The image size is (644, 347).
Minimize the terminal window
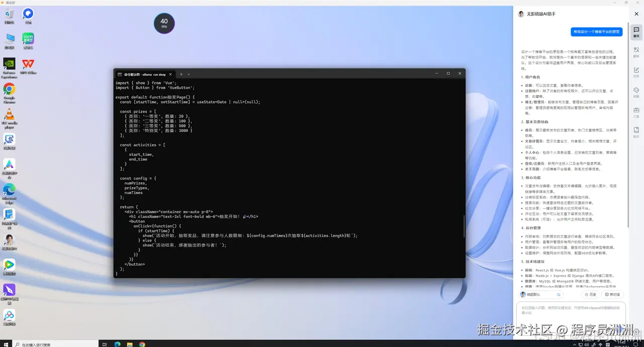[437, 73]
